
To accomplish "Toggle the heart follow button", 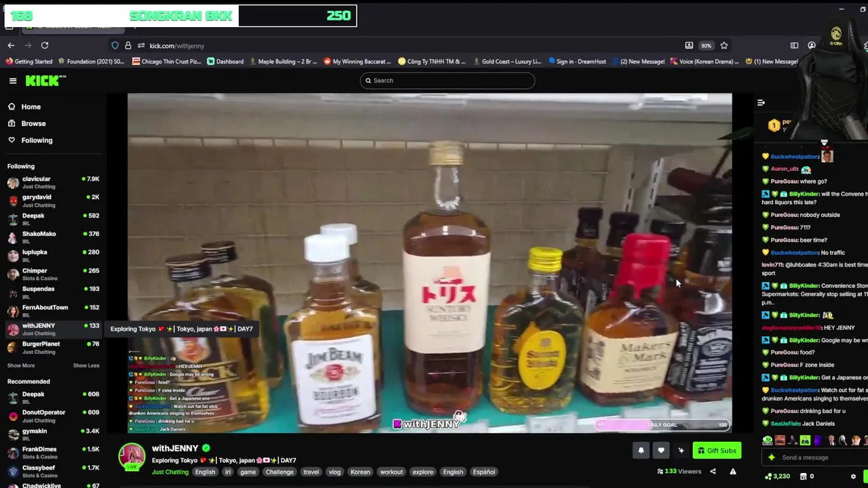I will pos(661,450).
